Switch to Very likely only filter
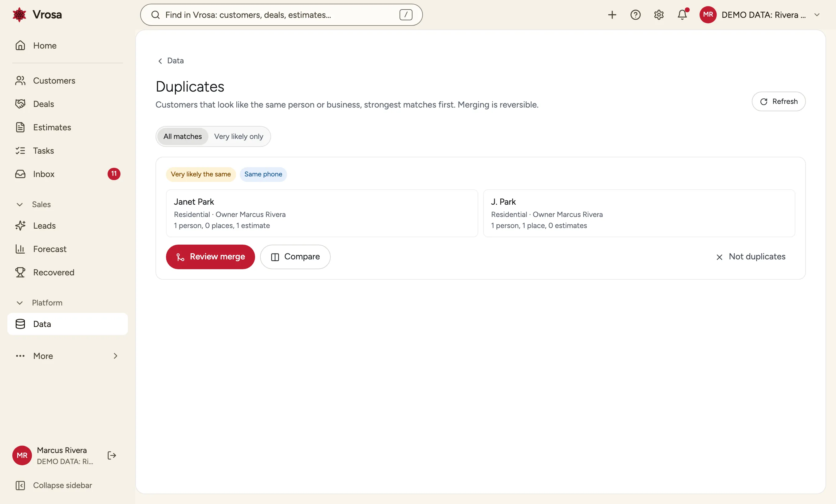 tap(239, 136)
